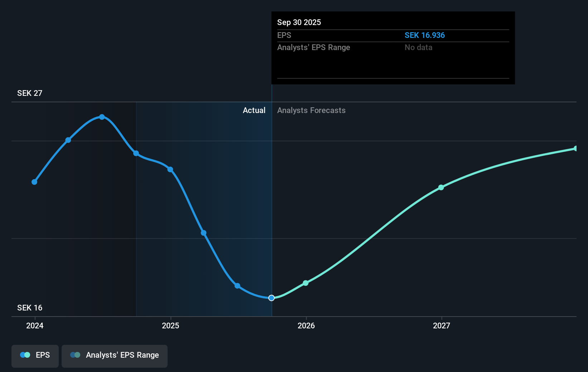588x372 pixels.
Task: Click the forecast data point near 2027
Action: pyautogui.click(x=441, y=187)
